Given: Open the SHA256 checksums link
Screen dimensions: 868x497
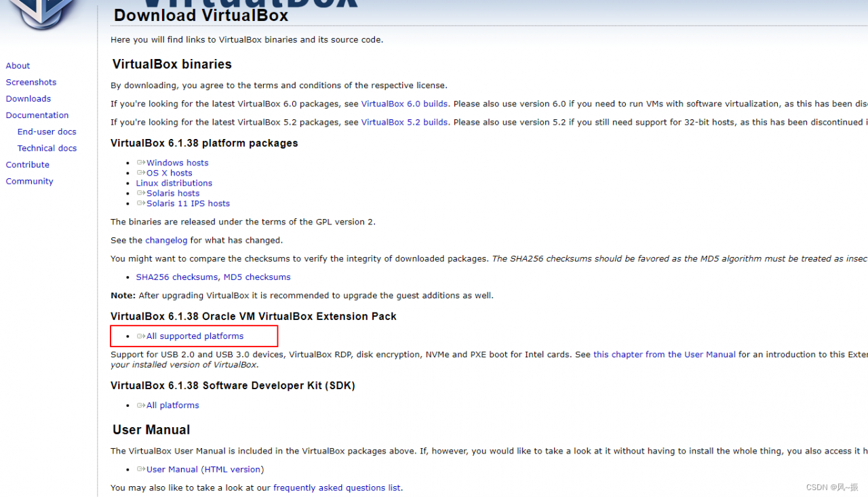Looking at the screenshot, I should (x=177, y=277).
